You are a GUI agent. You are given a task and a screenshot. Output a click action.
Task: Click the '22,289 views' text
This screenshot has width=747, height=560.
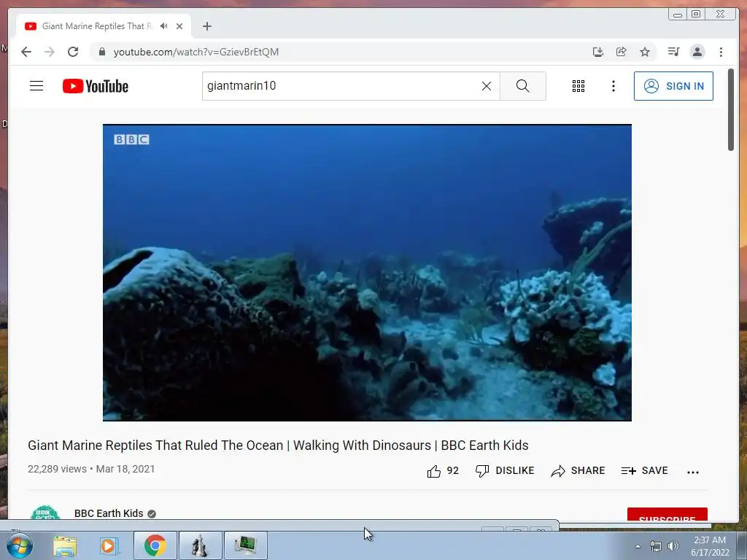[x=57, y=469]
